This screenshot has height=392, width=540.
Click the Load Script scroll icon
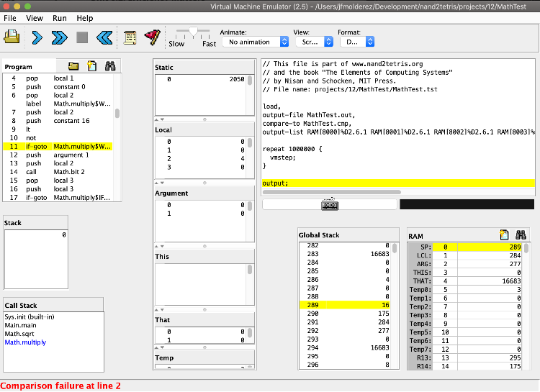pyautogui.click(x=130, y=37)
